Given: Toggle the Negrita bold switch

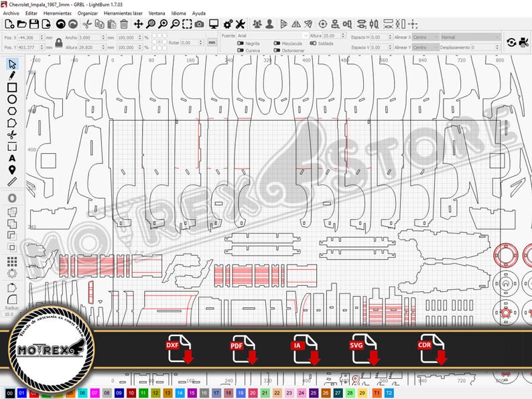Looking at the screenshot, I should [241, 44].
